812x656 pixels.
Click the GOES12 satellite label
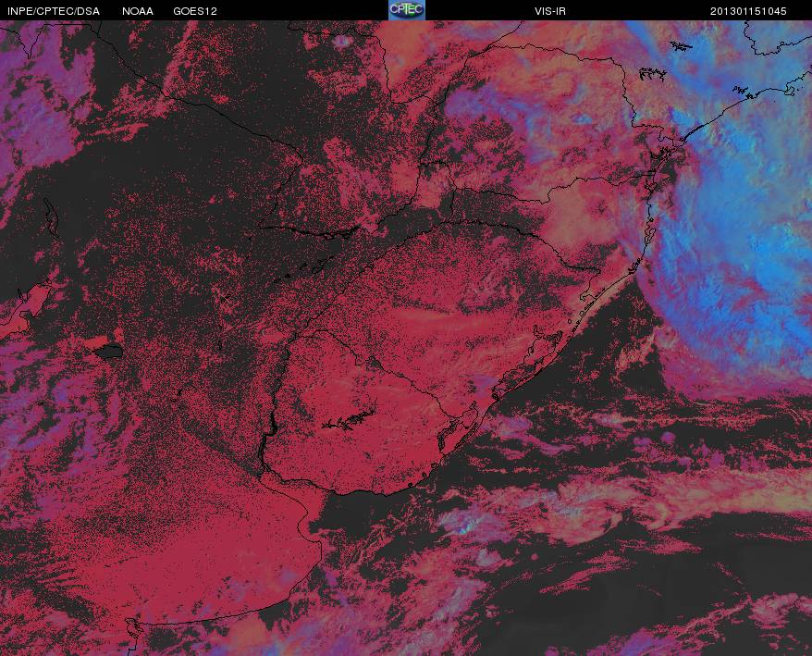coord(195,11)
